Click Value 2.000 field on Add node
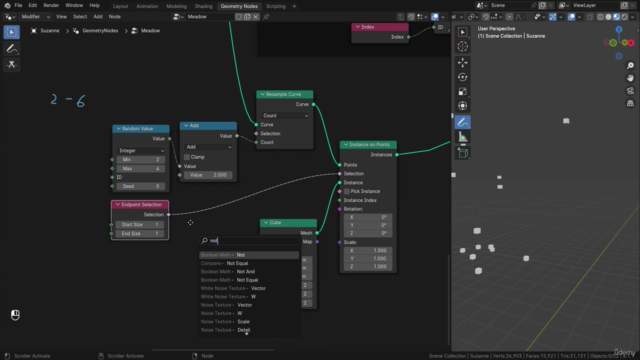640x360 pixels. coord(208,175)
